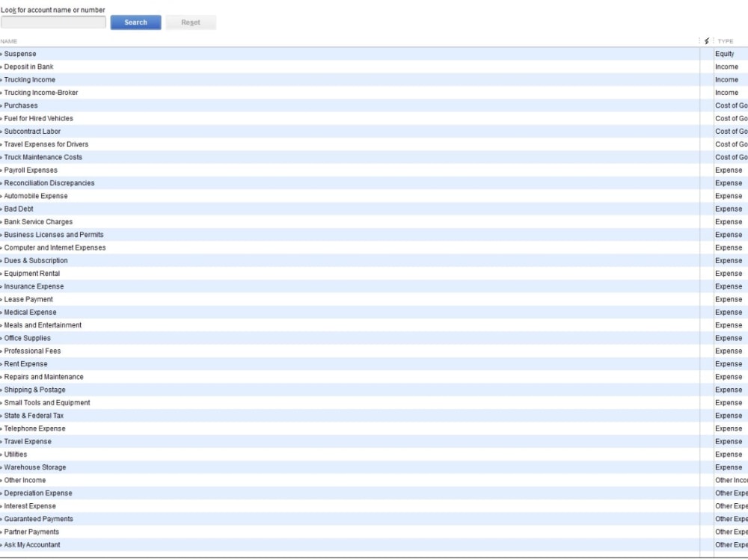Select the Purchases account name

[x=21, y=105]
